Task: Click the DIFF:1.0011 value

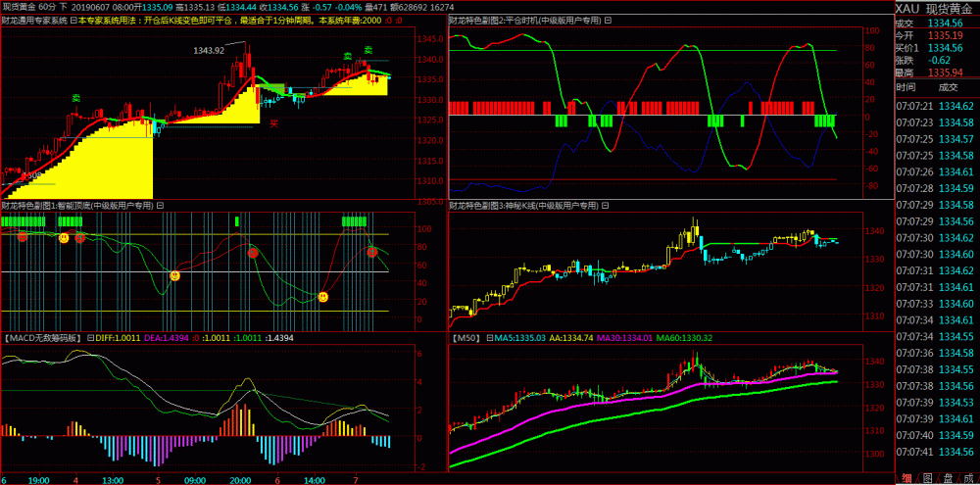Action: [x=119, y=337]
